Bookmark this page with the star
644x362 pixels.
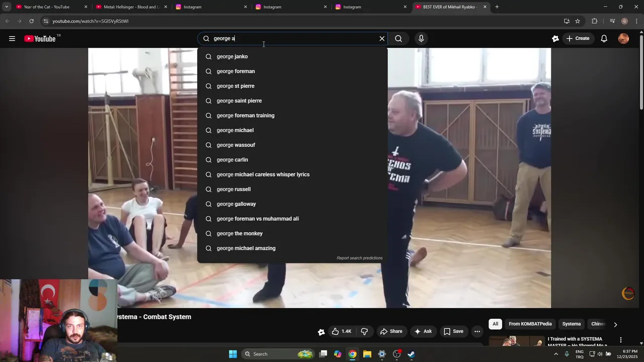pos(578,21)
